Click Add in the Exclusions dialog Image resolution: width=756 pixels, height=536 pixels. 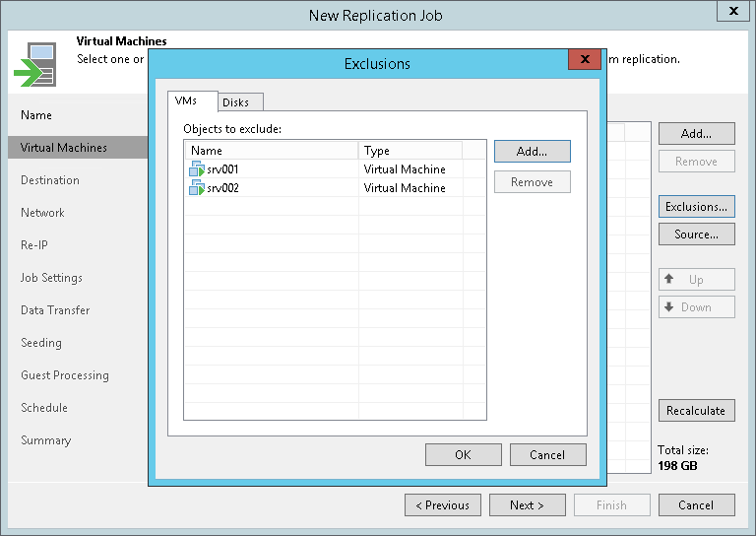pyautogui.click(x=532, y=152)
